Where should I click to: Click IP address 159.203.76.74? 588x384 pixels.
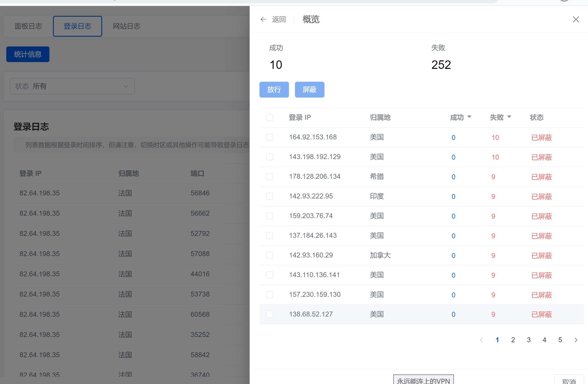(311, 216)
